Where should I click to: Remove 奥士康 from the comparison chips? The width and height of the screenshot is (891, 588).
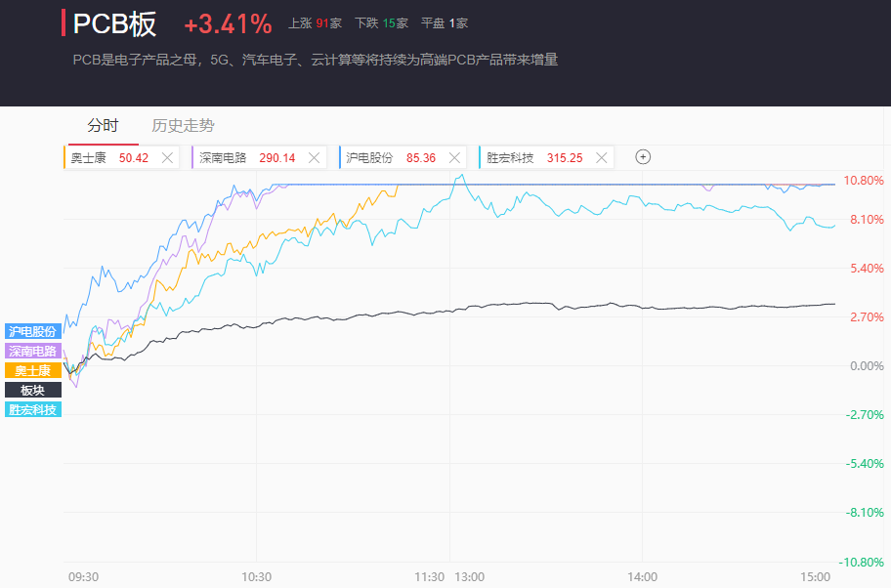[167, 157]
